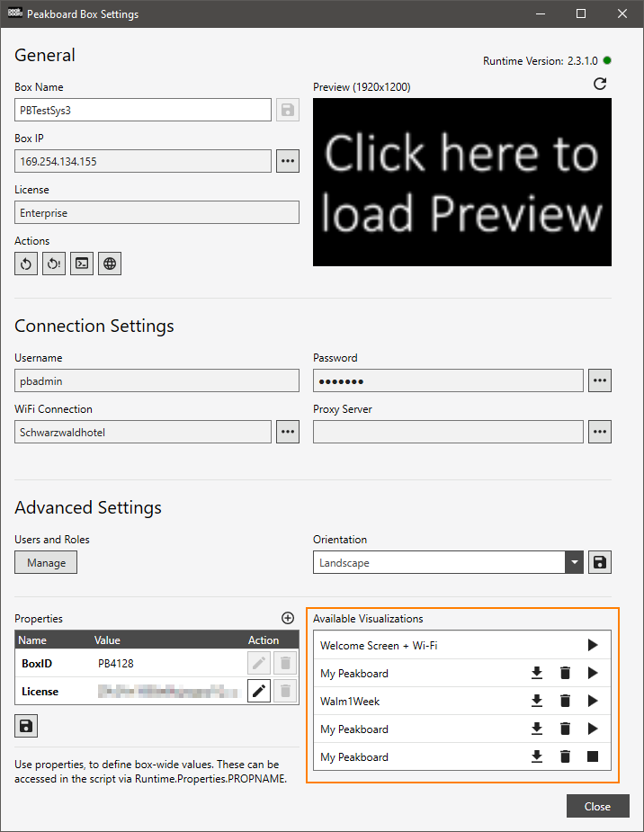Image resolution: width=644 pixels, height=832 pixels.
Task: Click the Runtime Version 2.3.1.0 text
Action: click(540, 61)
